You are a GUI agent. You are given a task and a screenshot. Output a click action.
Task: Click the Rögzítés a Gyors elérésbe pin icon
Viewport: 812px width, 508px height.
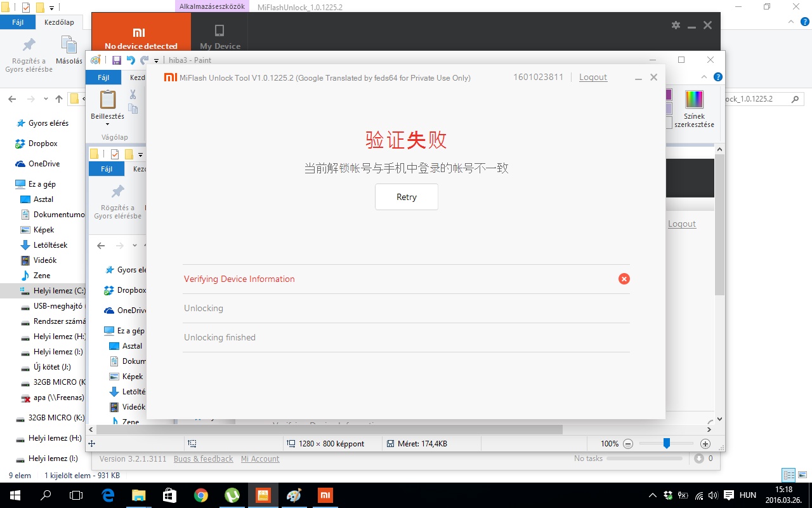click(29, 45)
